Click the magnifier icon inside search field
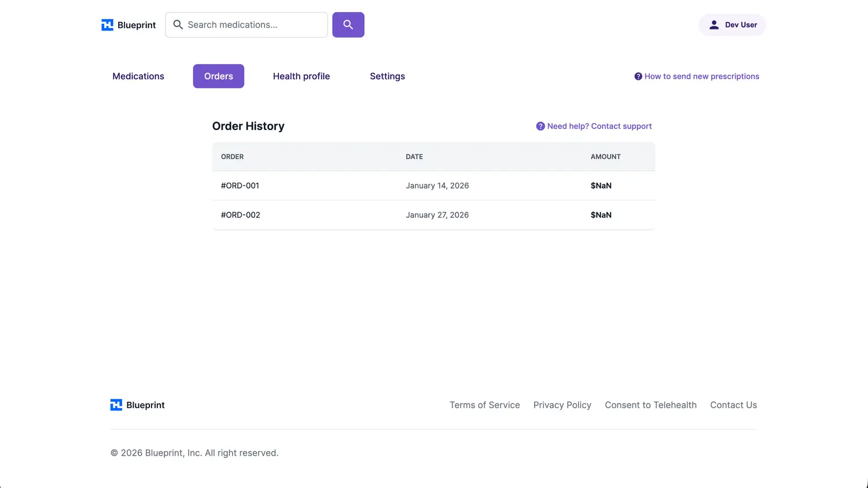 (x=178, y=25)
